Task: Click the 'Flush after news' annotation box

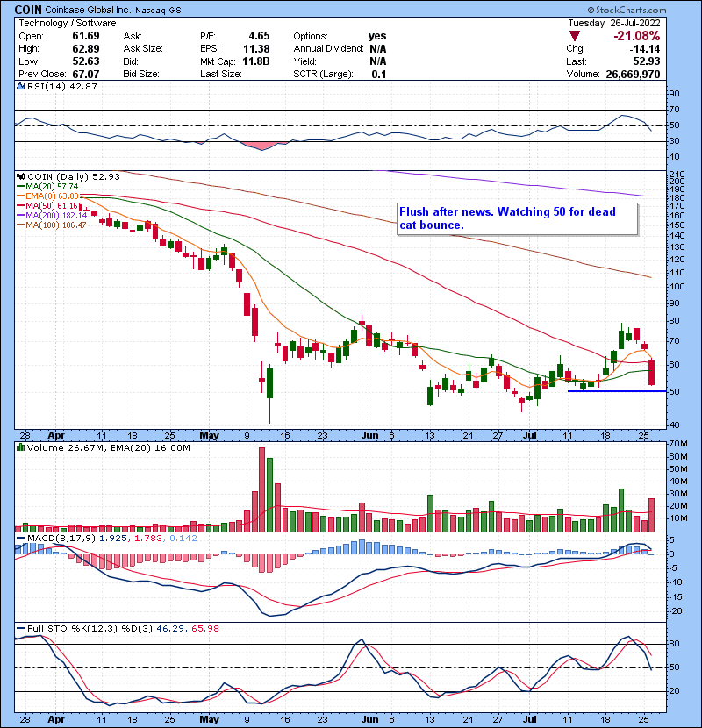Action: point(515,218)
